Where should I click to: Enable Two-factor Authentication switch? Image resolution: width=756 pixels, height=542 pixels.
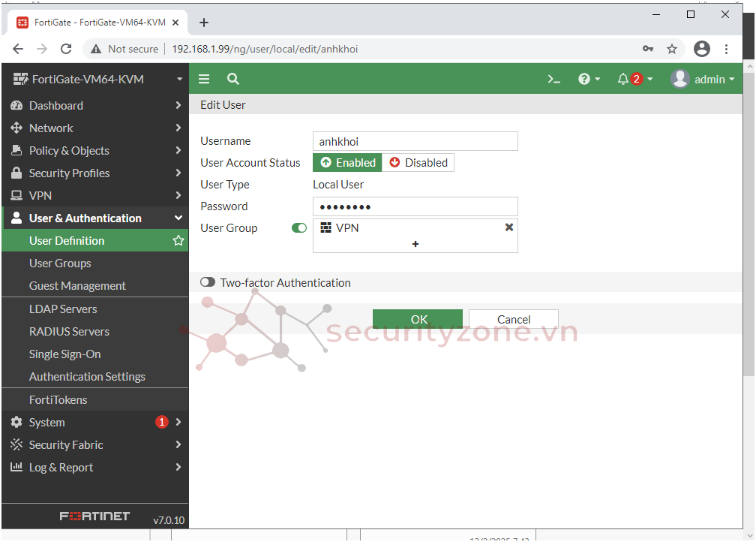click(208, 283)
